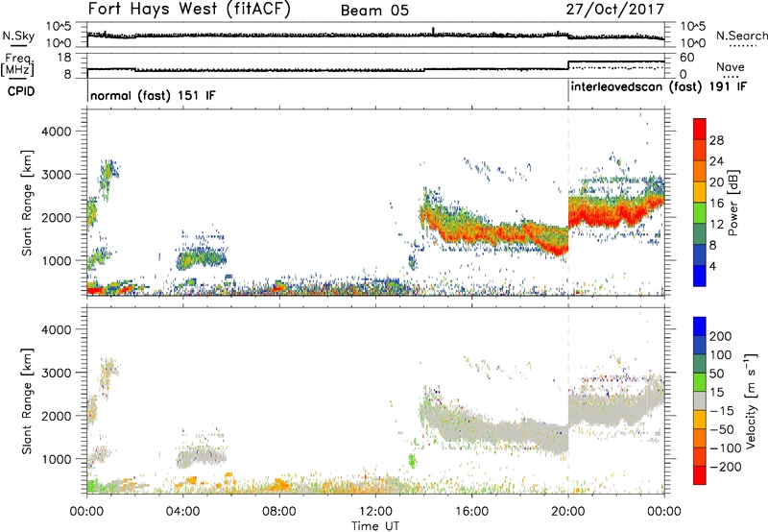Click the 'Fort Hays West (fitACF)' title
Screen dimensions: 768x532
pyautogui.click(x=189, y=10)
